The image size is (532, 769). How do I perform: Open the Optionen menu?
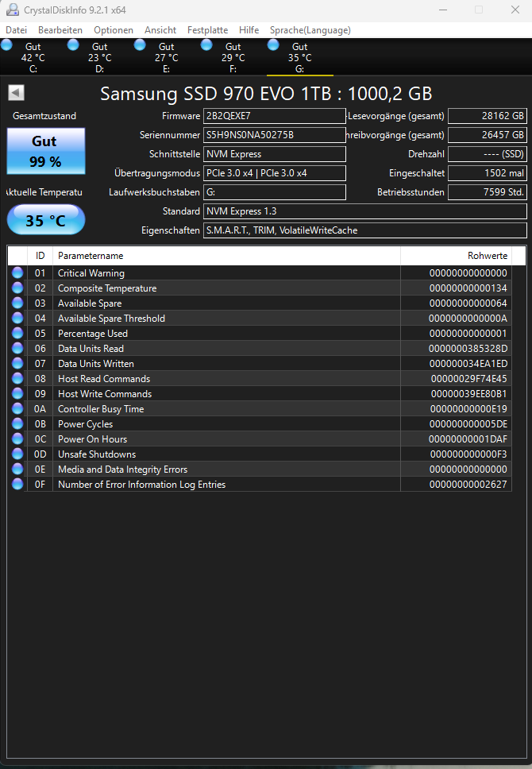pos(114,30)
